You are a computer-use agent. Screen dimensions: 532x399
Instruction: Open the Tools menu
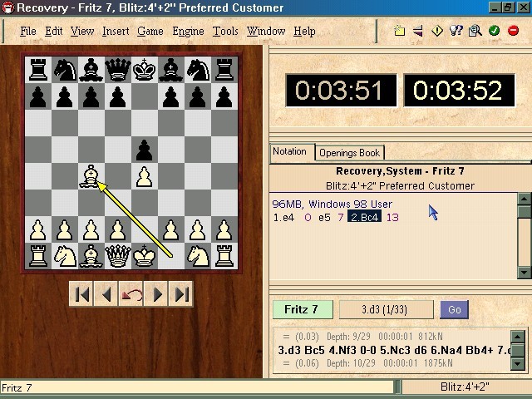click(225, 32)
